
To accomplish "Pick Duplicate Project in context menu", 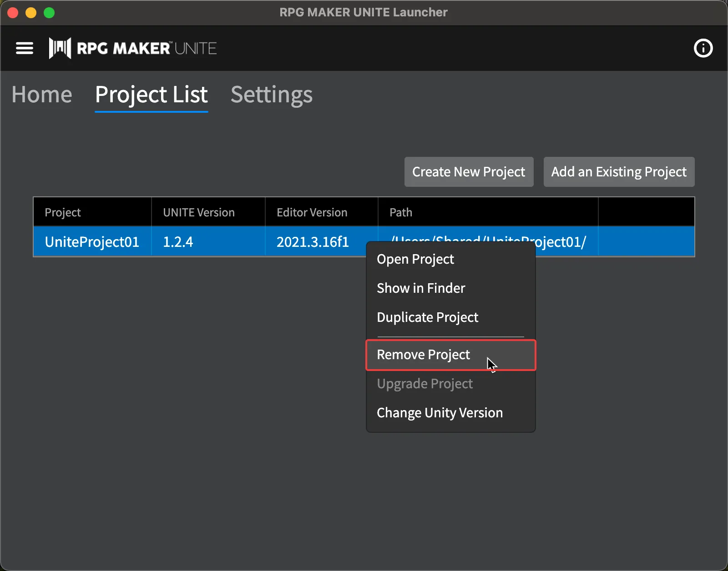I will (x=427, y=317).
